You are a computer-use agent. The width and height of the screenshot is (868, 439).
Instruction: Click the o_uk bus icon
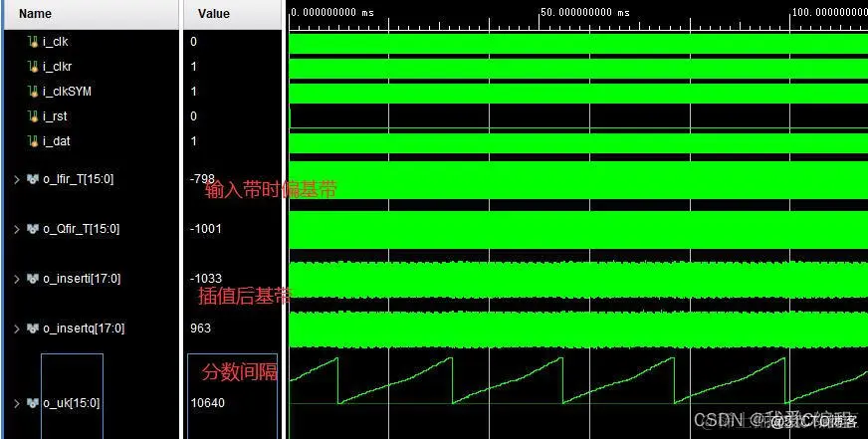[33, 403]
